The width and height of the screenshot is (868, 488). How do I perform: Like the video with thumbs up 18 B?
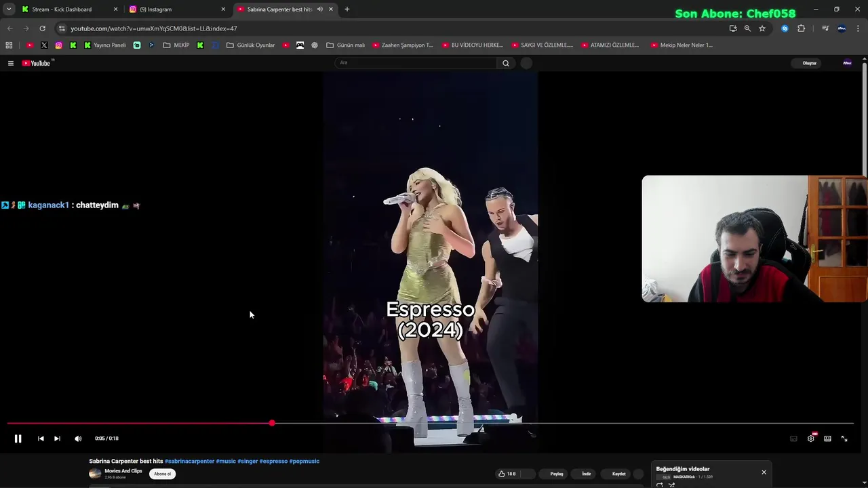point(507,474)
